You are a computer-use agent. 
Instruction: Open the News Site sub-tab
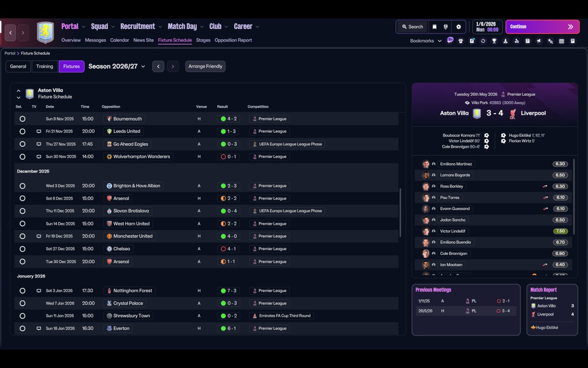pyautogui.click(x=143, y=40)
